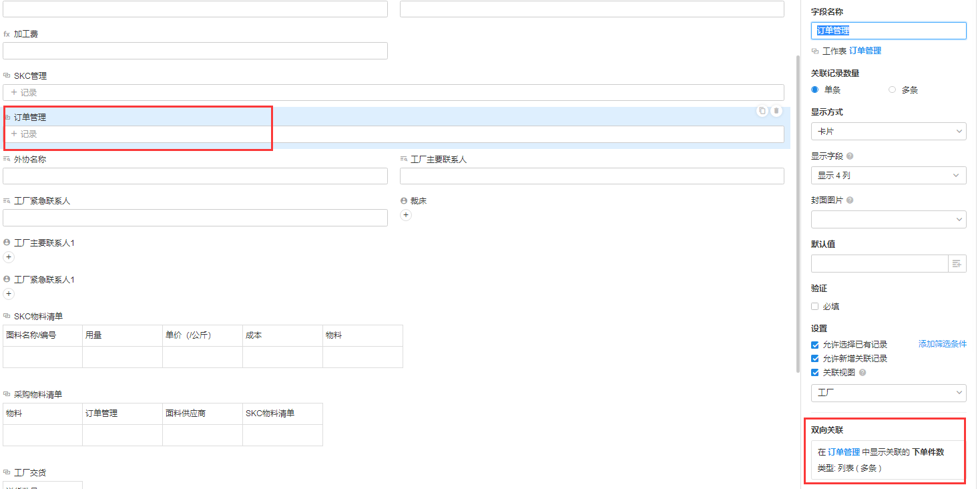980x489 pixels.
Task: Click the lookup icon beside 外协名称
Action: pyautogui.click(x=7, y=160)
